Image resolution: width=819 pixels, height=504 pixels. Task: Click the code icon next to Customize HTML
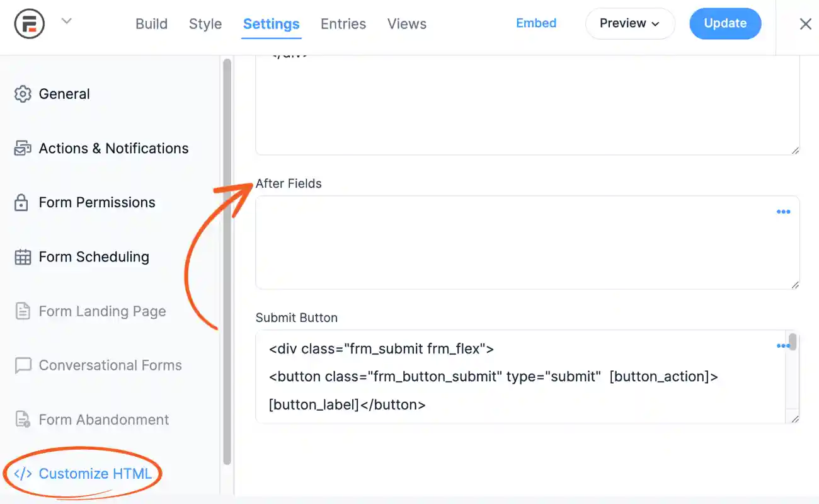[x=23, y=473]
